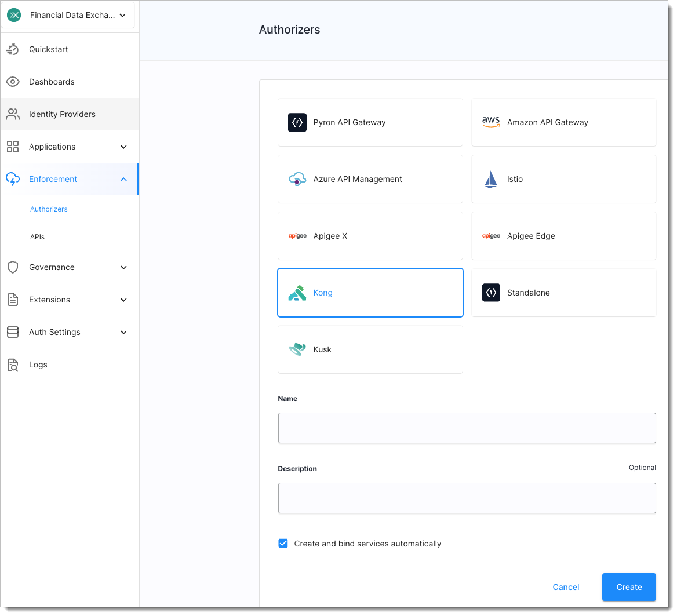The height and width of the screenshot is (616, 677).
Task: Click the workspace logo beside Financial Data Exchange
Action: point(14,15)
